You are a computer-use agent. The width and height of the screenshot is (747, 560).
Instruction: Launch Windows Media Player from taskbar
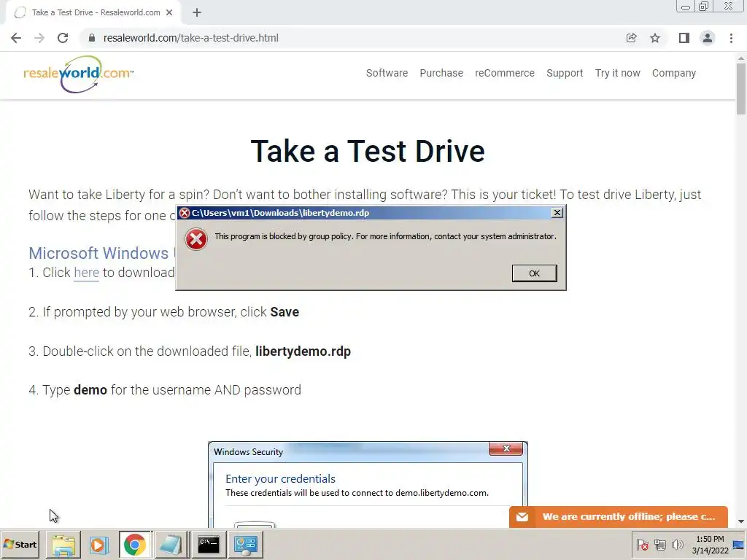(98, 544)
